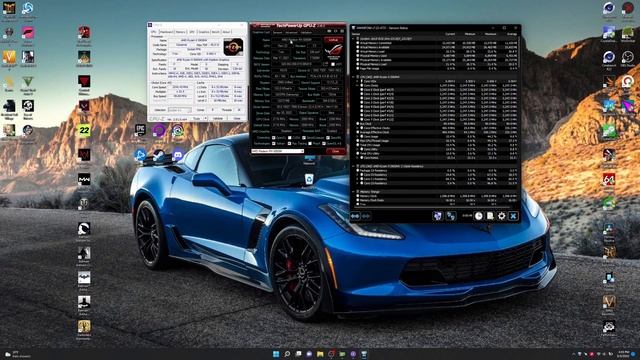Collapse the Core Clocks rows in HWiNFO
640x360 pixels.
(357, 85)
